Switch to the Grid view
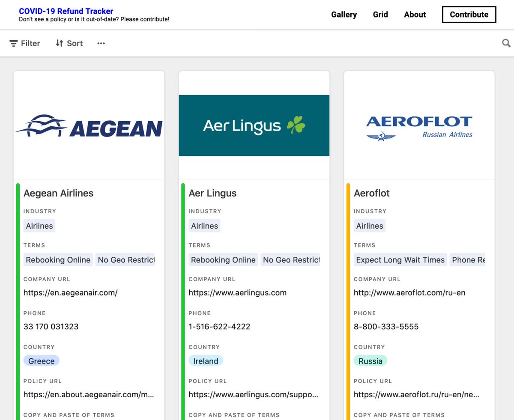This screenshot has height=420, width=514. point(380,15)
